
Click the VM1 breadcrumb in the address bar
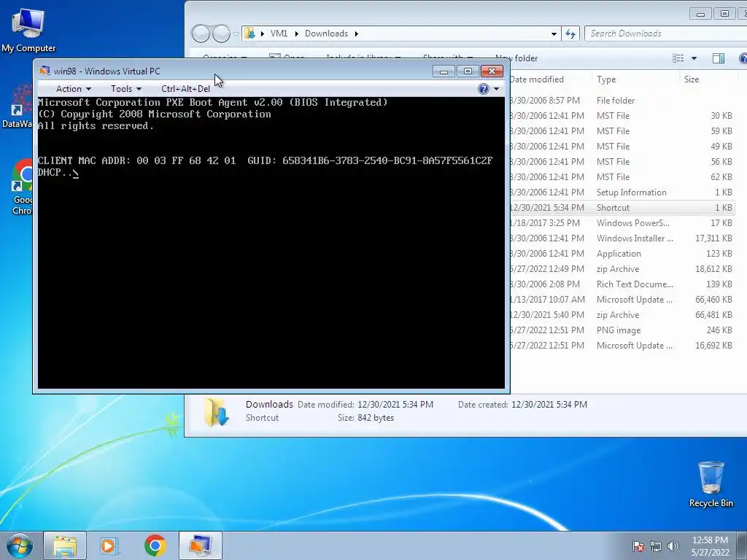279,34
